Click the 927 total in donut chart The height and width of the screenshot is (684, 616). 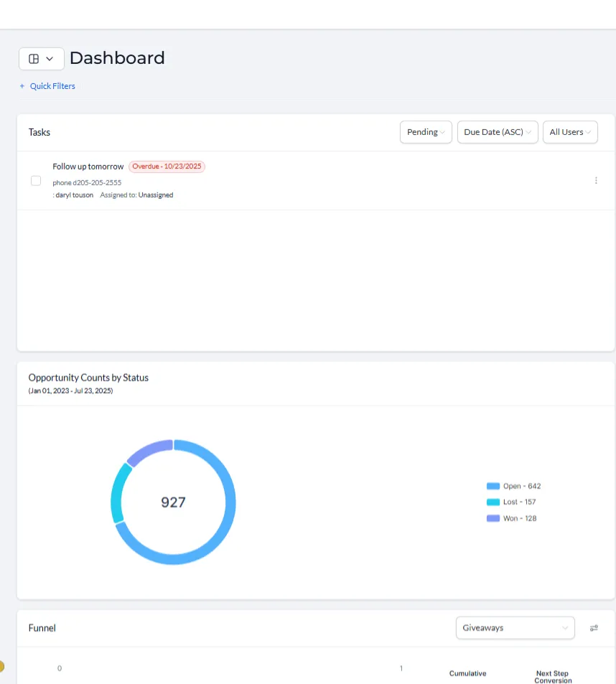tap(173, 502)
